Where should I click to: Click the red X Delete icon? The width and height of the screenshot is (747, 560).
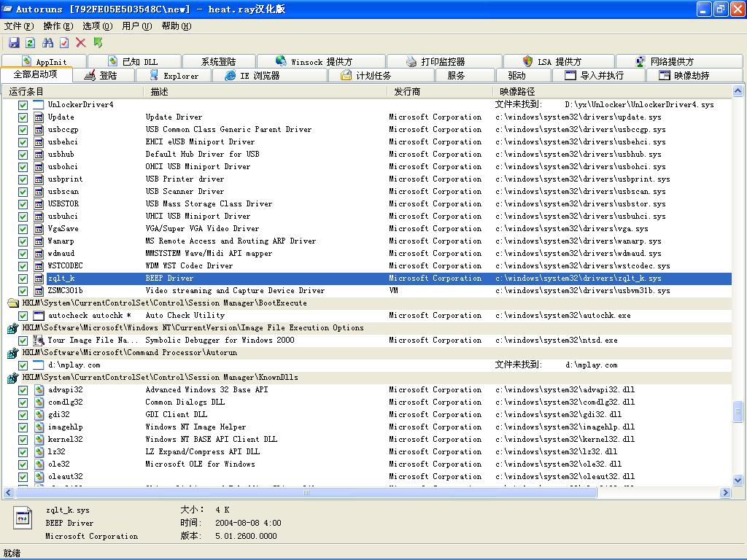click(x=81, y=43)
